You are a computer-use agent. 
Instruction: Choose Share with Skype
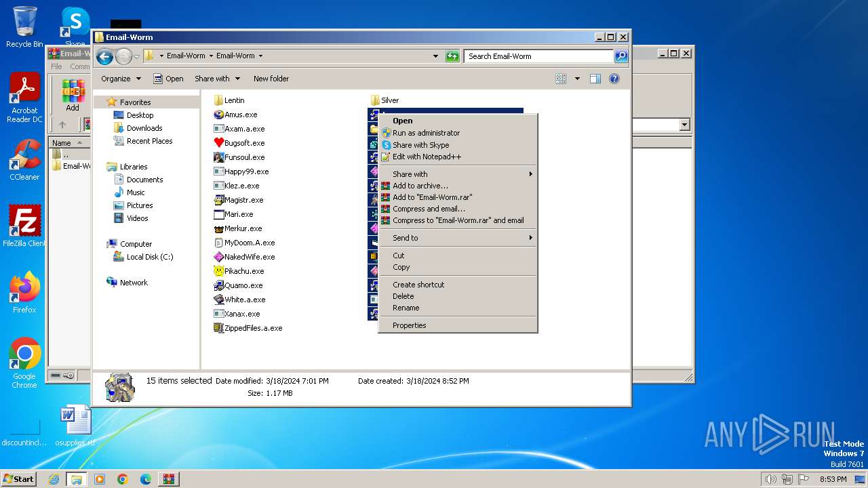coord(458,144)
